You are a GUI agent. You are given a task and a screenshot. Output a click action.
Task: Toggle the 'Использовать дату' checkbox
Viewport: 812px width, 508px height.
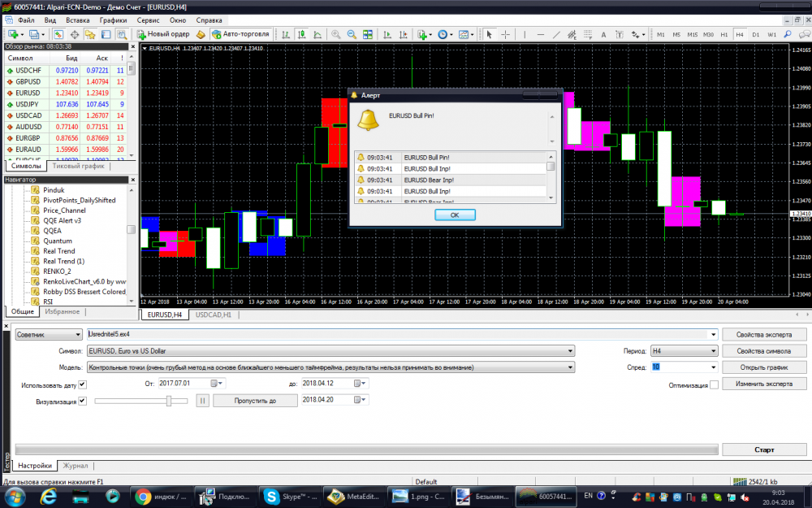pos(82,384)
